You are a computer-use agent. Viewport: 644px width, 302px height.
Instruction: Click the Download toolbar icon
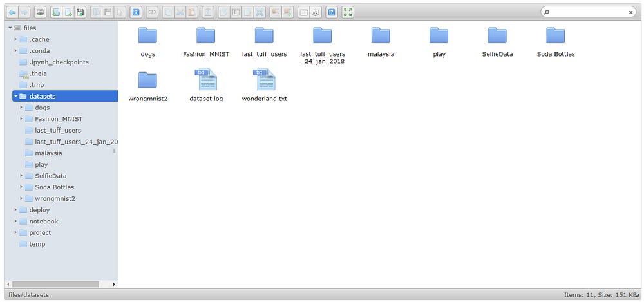[108, 12]
